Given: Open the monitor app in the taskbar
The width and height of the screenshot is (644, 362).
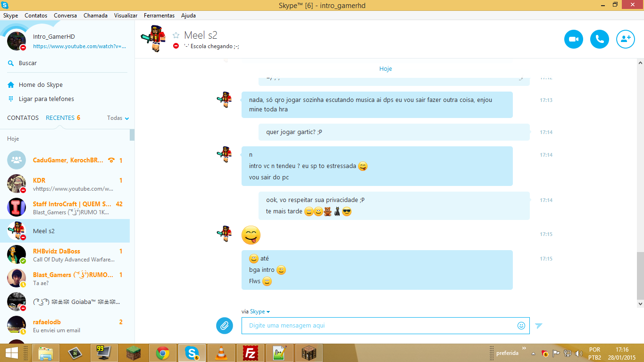Looking at the screenshot, I should pyautogui.click(x=104, y=353).
